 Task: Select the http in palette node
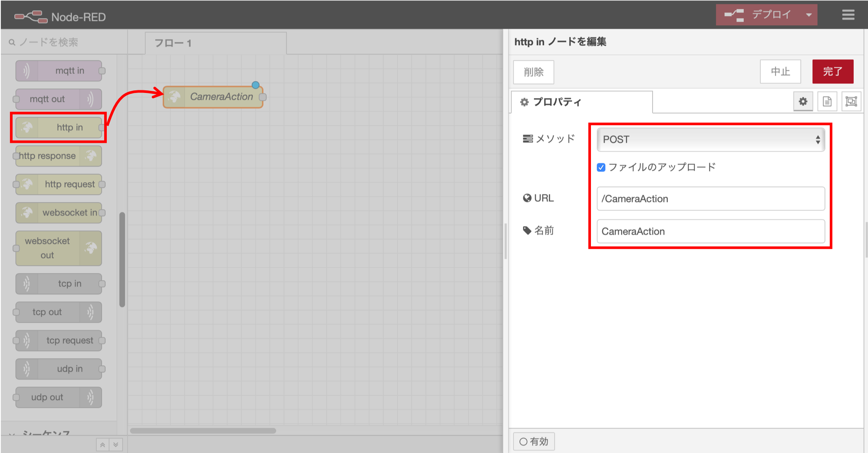click(59, 127)
